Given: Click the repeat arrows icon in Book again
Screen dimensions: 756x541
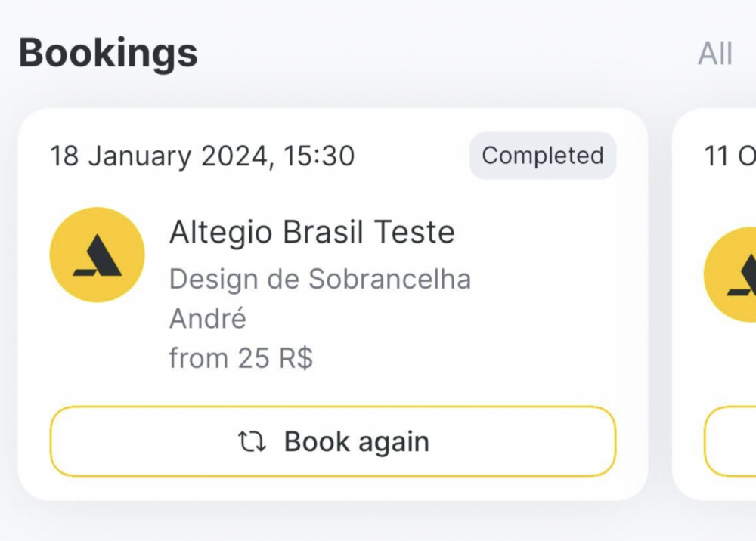Looking at the screenshot, I should click(x=252, y=441).
